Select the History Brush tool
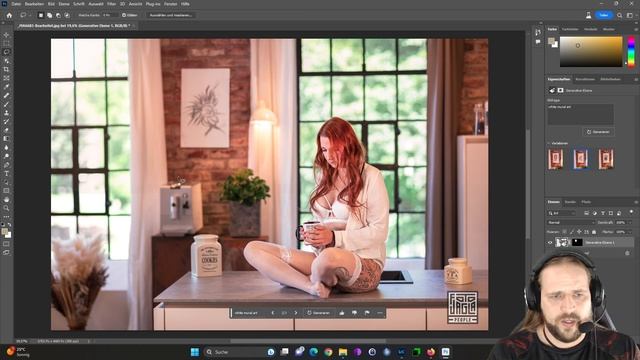Viewport: 640px width, 360px height. click(x=6, y=121)
